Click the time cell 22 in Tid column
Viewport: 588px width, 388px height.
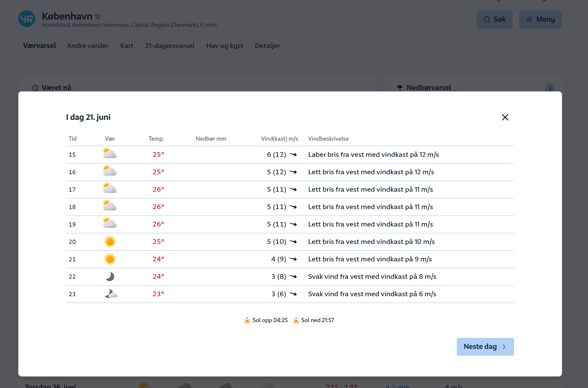pyautogui.click(x=72, y=277)
